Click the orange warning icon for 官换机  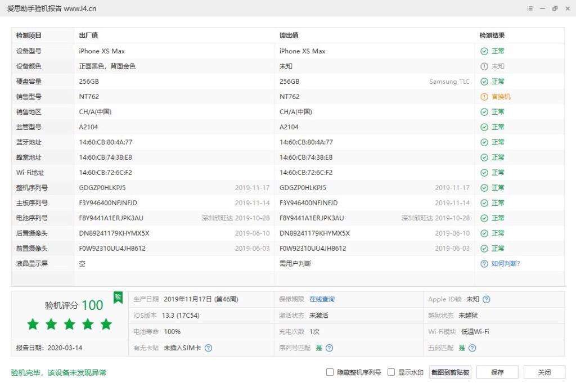click(x=484, y=97)
